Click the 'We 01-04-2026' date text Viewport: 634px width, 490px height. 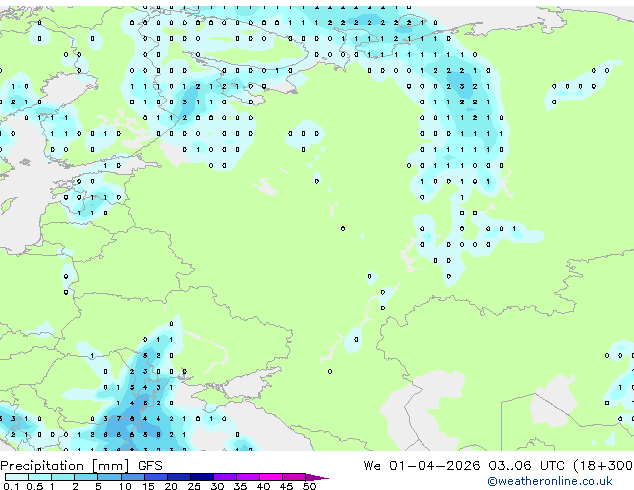(x=422, y=466)
